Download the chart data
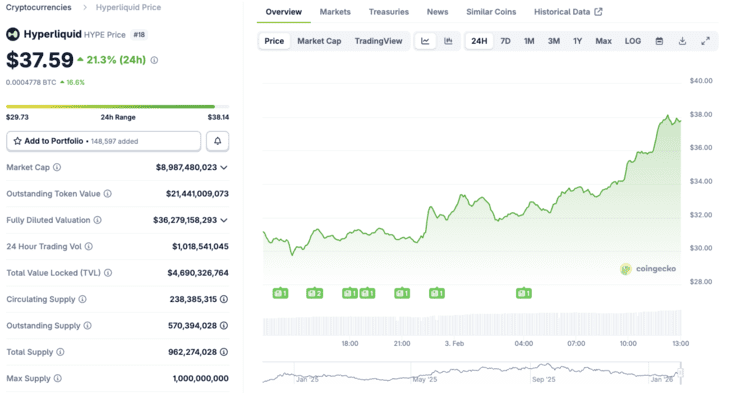Image resolution: width=750 pixels, height=393 pixels. pos(682,41)
